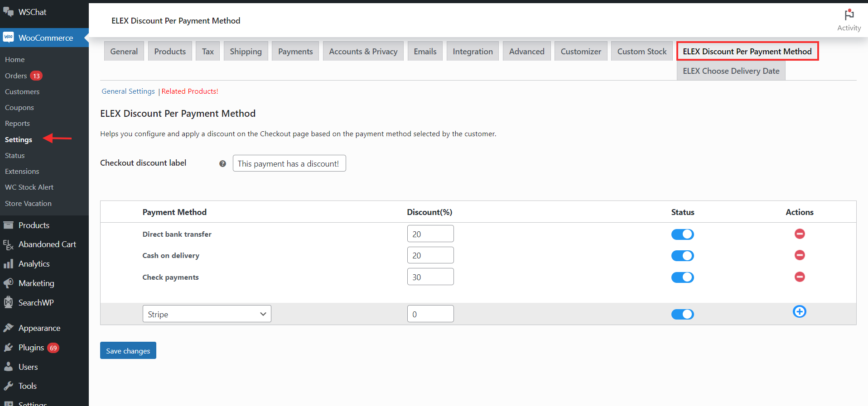Remove the Cash on delivery discount row
This screenshot has width=868, height=406.
point(800,255)
